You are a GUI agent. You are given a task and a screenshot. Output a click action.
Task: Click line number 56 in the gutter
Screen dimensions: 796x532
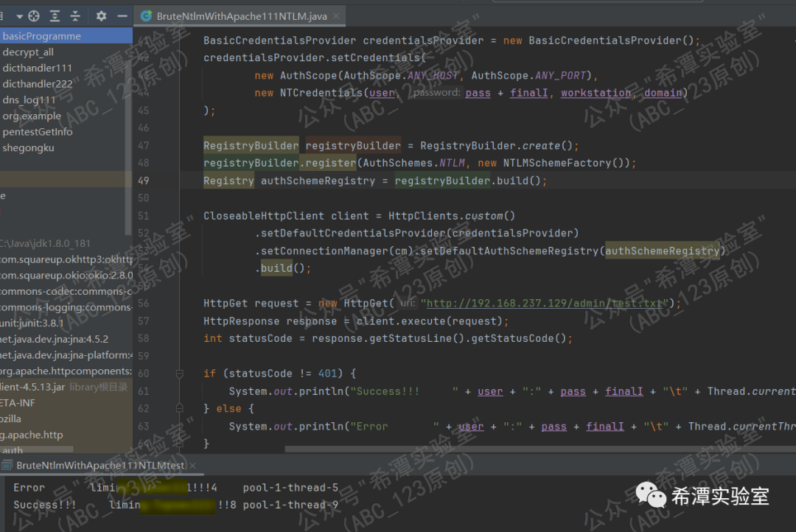coord(144,304)
